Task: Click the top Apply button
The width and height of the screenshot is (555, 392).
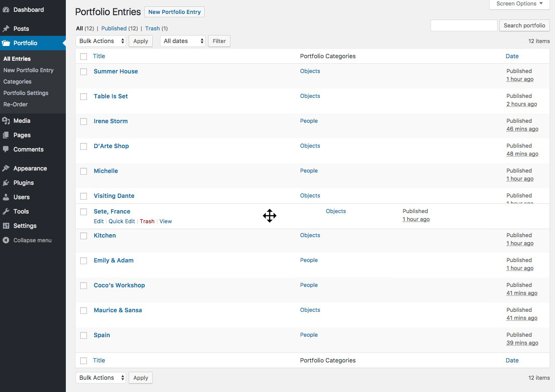Action: tap(141, 41)
